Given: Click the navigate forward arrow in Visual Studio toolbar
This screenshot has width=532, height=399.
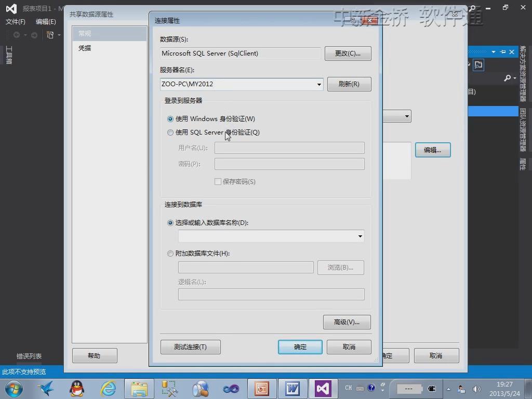Looking at the screenshot, I should (34, 35).
